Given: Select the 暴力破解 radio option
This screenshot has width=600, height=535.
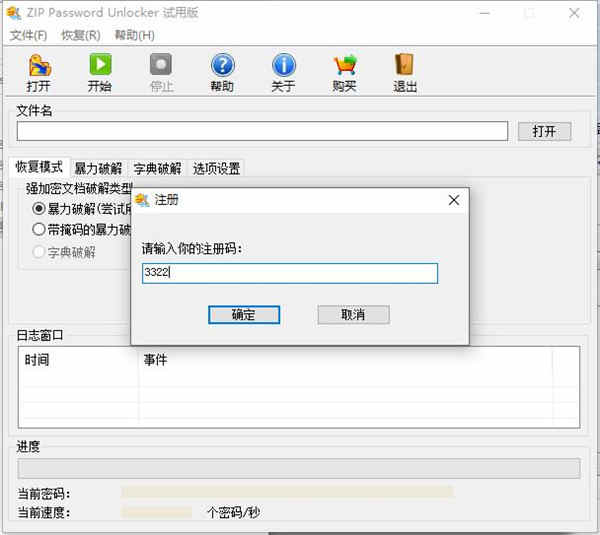Looking at the screenshot, I should click(x=39, y=209).
